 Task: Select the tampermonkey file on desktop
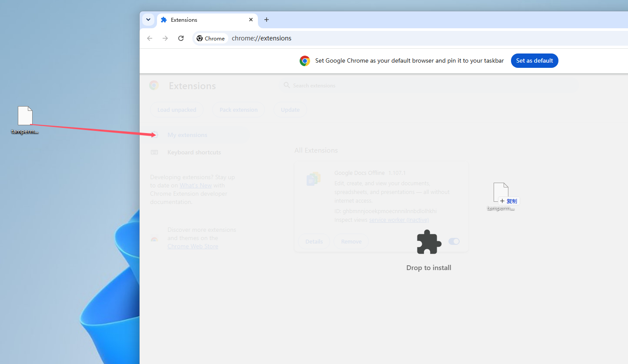click(25, 120)
